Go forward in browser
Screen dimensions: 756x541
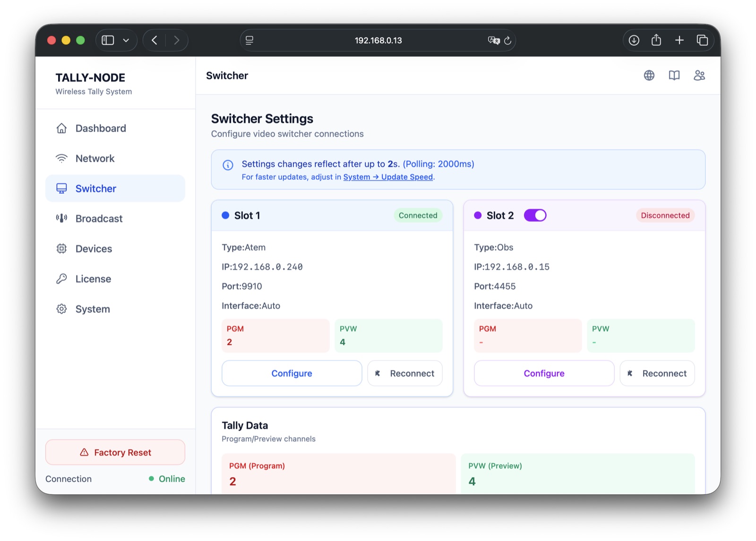click(176, 40)
